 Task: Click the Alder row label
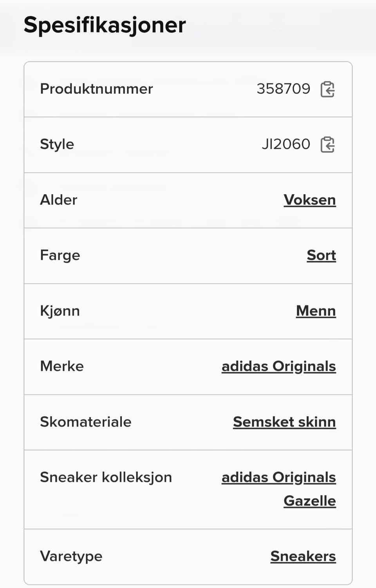[58, 200]
